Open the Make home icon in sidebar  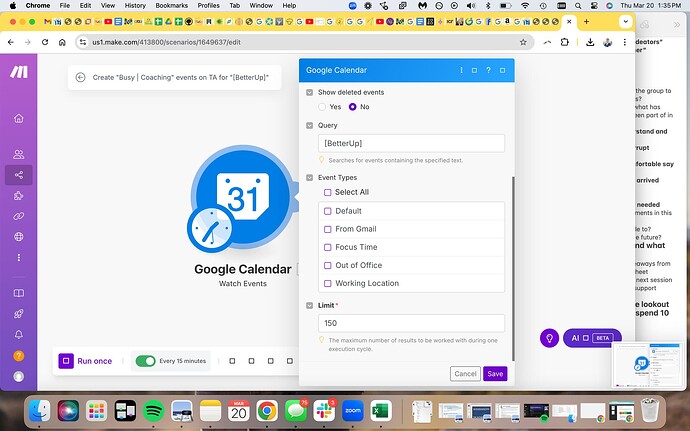pyautogui.click(x=18, y=118)
